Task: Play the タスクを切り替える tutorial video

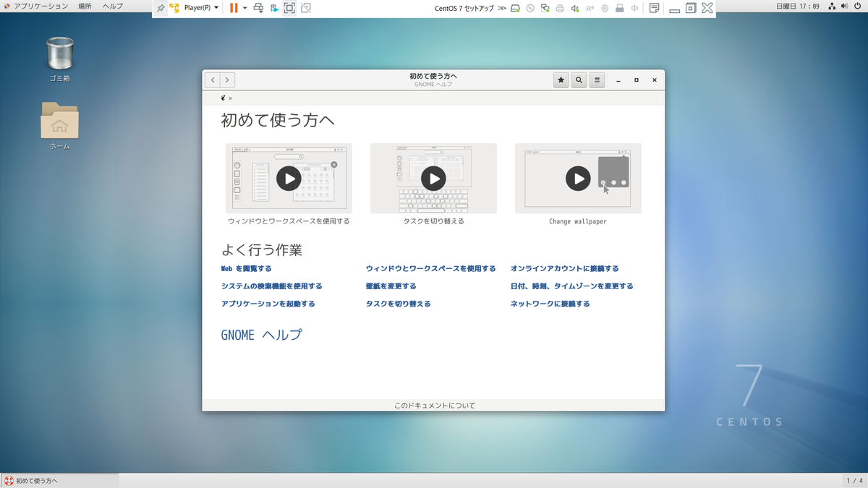Action: [433, 179]
